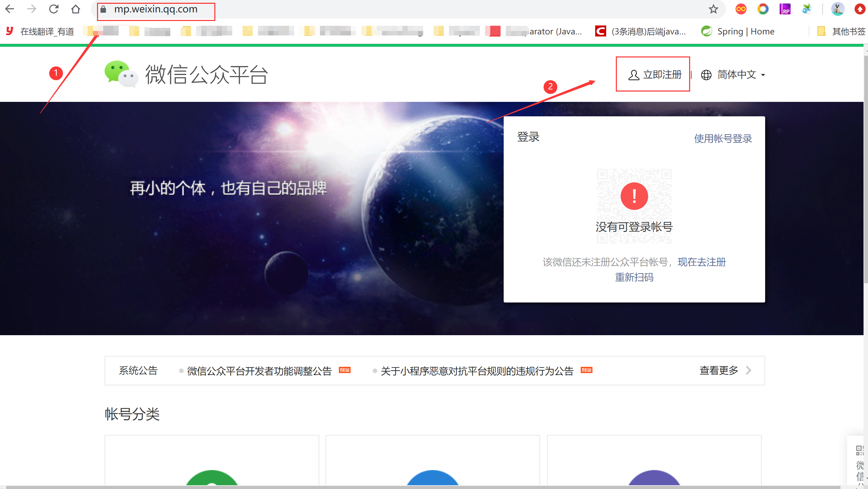This screenshot has height=489, width=868.
Task: Click 重新扫码 to rescan
Action: (x=634, y=277)
